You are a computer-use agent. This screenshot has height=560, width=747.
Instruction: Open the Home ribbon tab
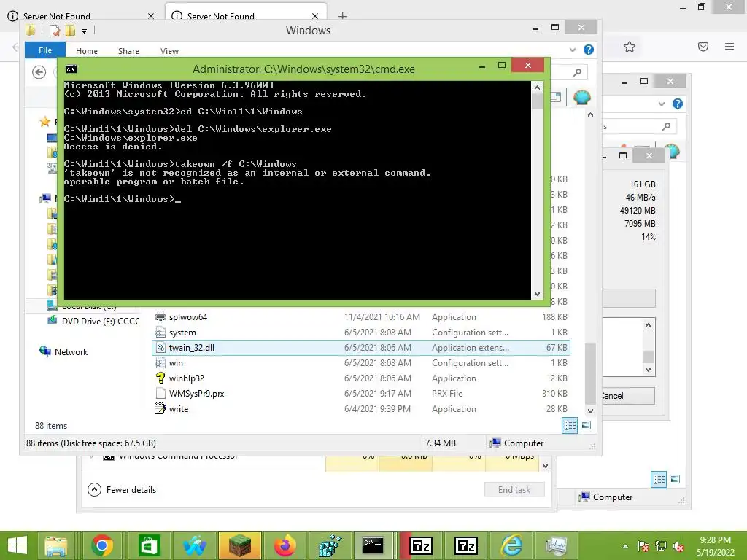87,51
